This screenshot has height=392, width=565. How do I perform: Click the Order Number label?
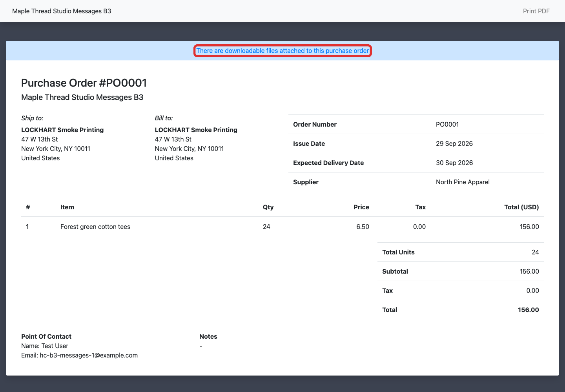coord(315,124)
